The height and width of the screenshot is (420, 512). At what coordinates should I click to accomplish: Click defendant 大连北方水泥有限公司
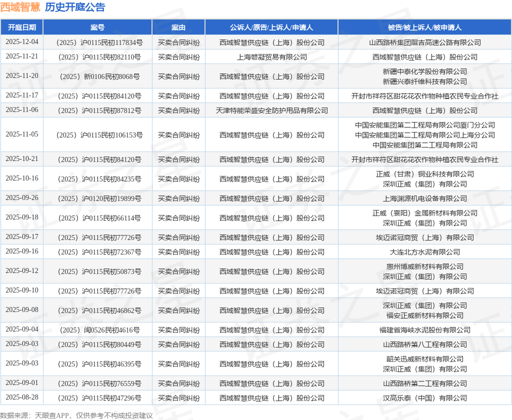pos(425,252)
